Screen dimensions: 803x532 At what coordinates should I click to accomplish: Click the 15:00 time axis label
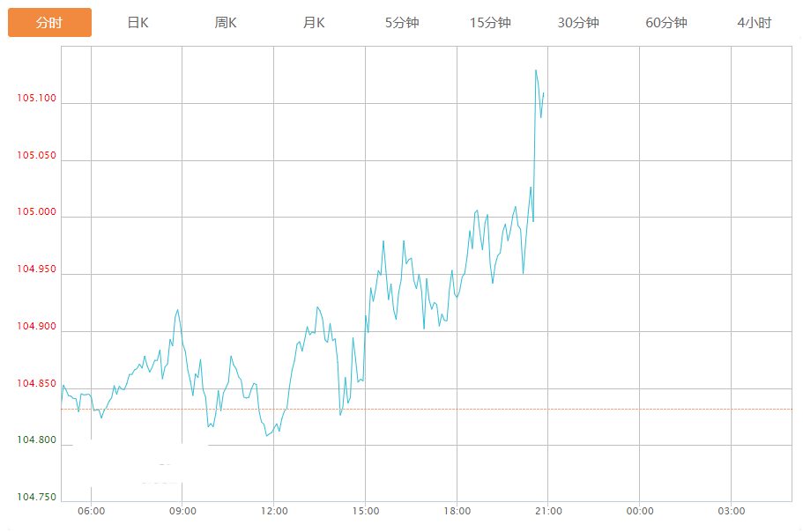[x=366, y=512]
